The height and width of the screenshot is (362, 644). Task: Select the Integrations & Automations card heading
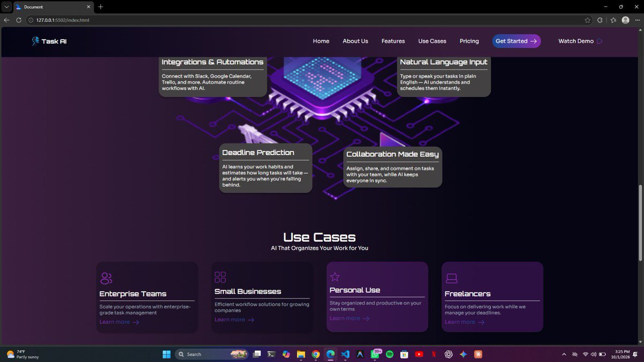click(x=213, y=62)
